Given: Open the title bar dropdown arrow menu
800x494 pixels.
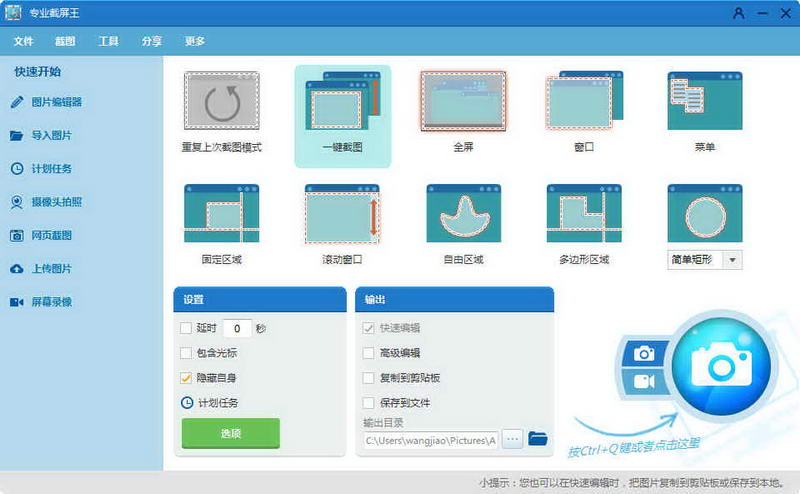Looking at the screenshot, I should click(738, 14).
